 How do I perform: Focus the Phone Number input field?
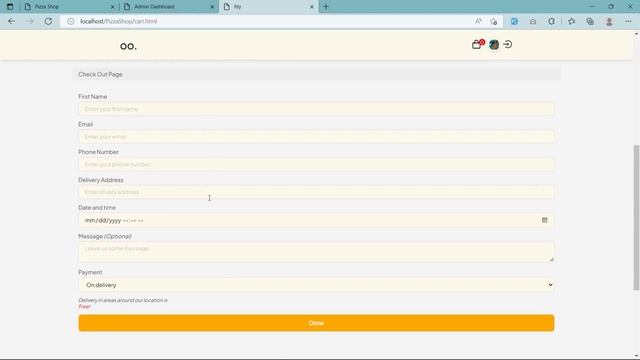click(316, 164)
